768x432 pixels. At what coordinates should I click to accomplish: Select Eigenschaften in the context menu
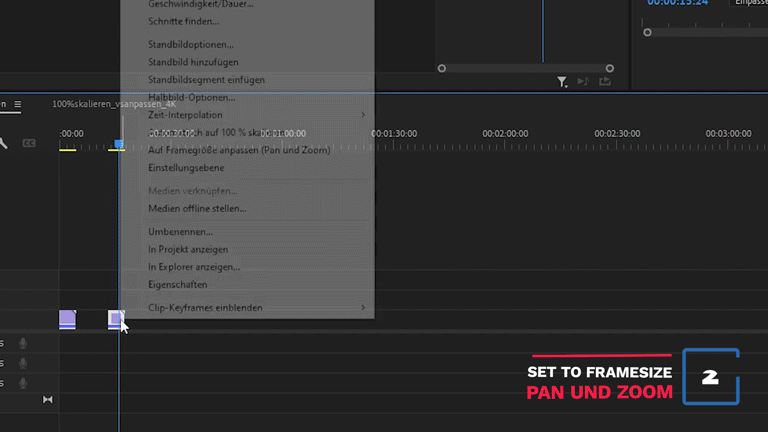(178, 285)
